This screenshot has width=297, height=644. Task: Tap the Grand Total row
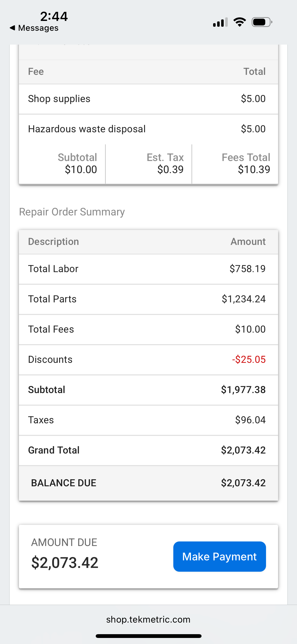pos(148,450)
